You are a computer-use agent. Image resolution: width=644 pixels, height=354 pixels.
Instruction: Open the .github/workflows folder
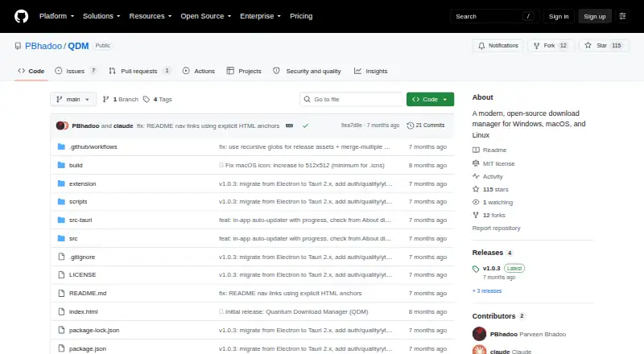click(93, 146)
